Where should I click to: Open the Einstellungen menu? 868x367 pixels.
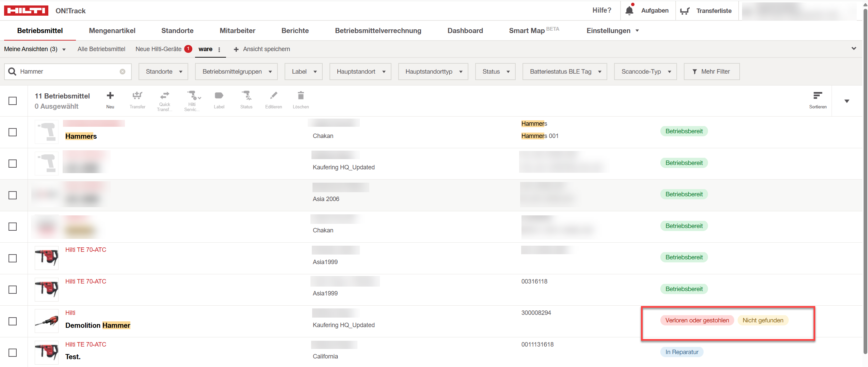pyautogui.click(x=613, y=31)
